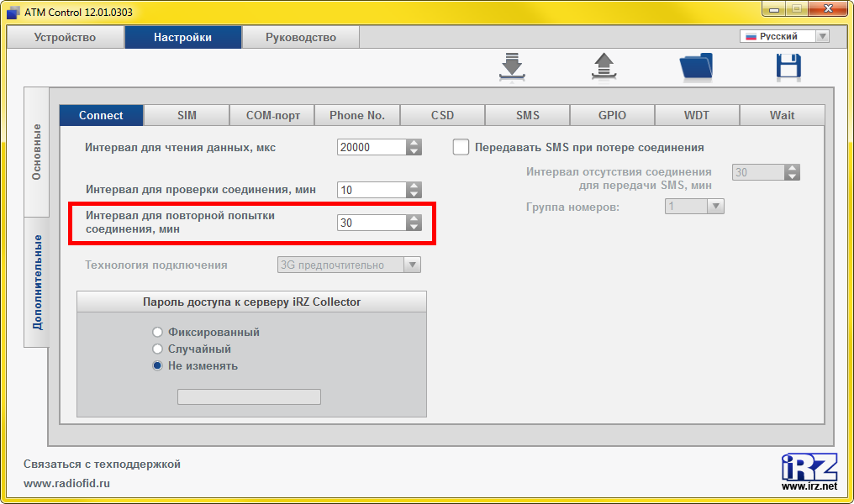Click the ATM Control title bar icon

(13, 13)
